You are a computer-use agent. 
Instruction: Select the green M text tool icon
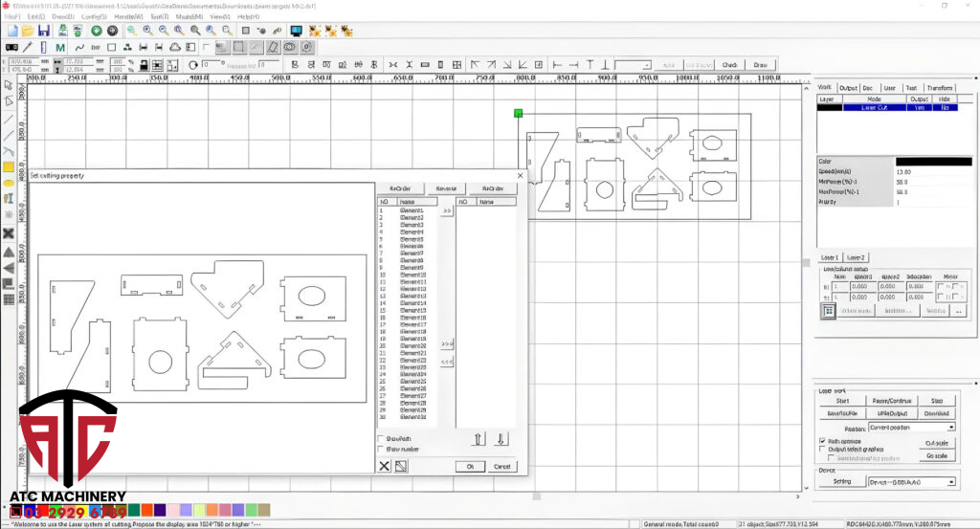[x=60, y=47]
